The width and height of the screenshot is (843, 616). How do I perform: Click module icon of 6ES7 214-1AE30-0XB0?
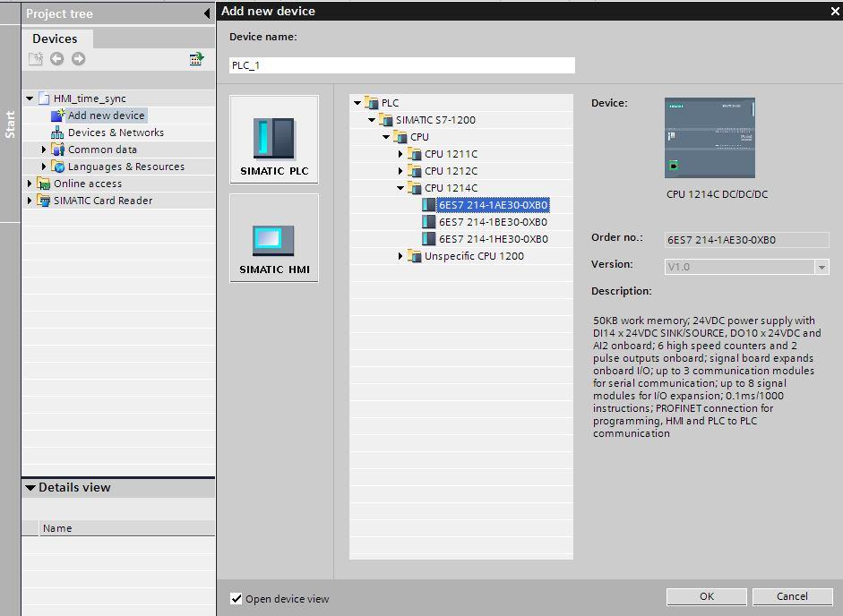coord(428,205)
